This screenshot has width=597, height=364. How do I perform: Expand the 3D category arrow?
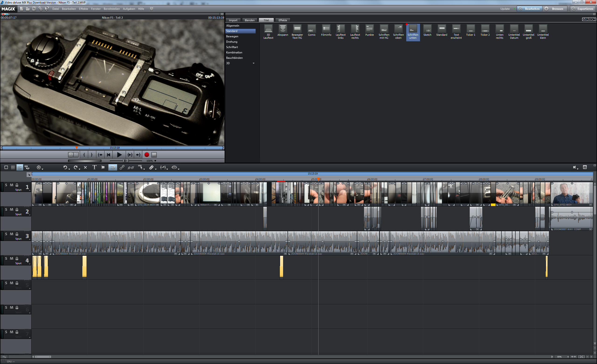(253, 63)
